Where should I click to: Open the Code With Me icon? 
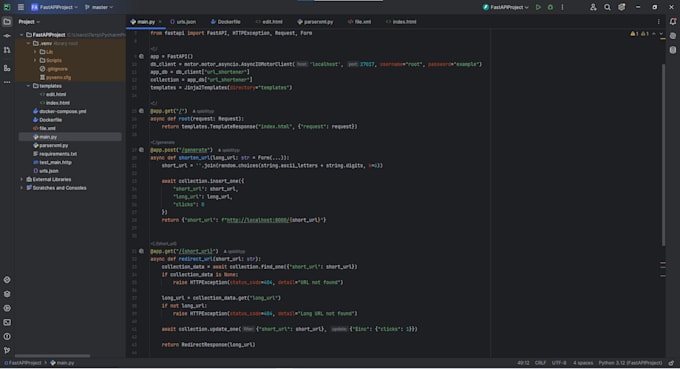click(x=593, y=7)
